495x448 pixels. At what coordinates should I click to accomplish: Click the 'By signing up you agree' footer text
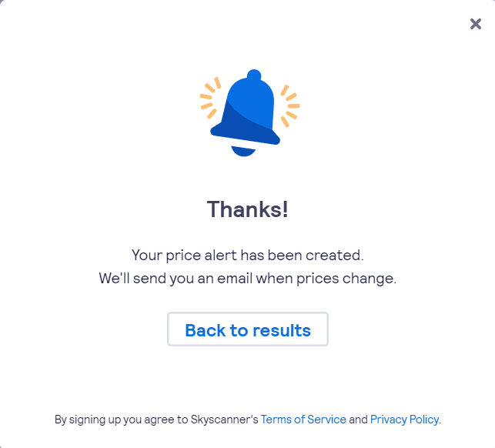pyautogui.click(x=248, y=420)
